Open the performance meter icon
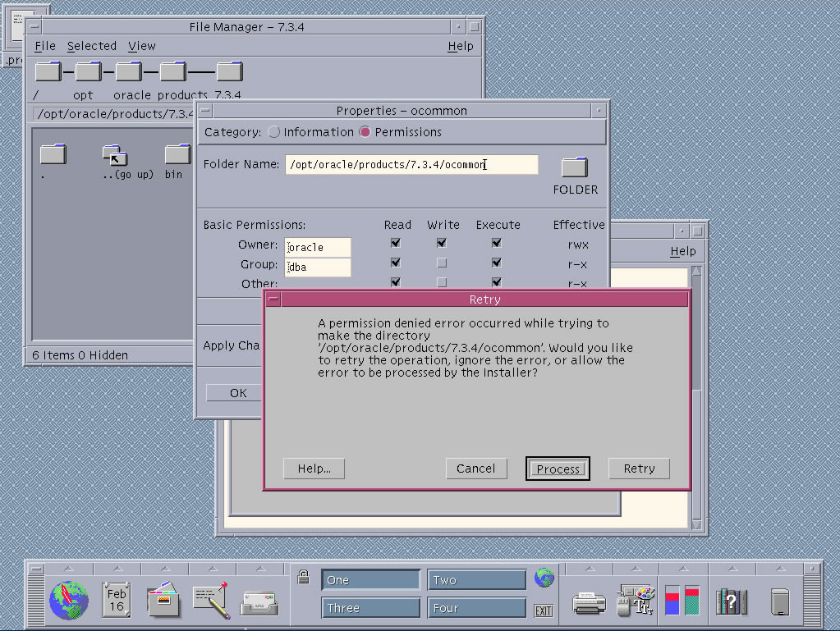The image size is (840, 631). coord(682,600)
